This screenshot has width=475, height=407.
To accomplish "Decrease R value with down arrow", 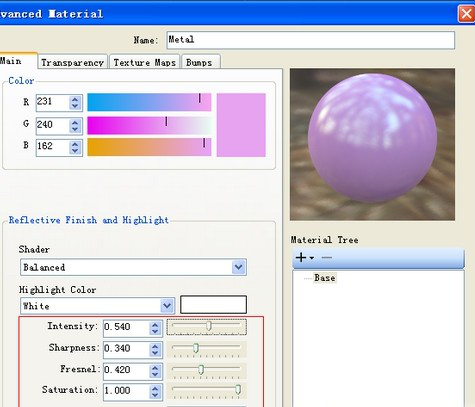I will (x=75, y=106).
